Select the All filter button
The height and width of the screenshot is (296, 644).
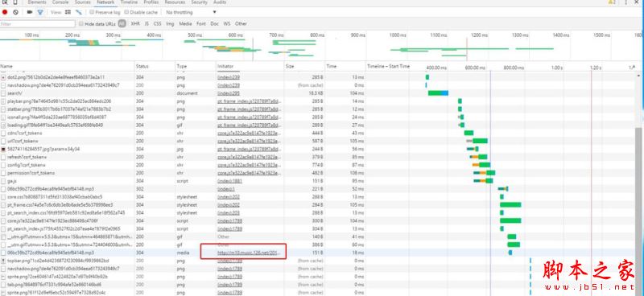122,24
